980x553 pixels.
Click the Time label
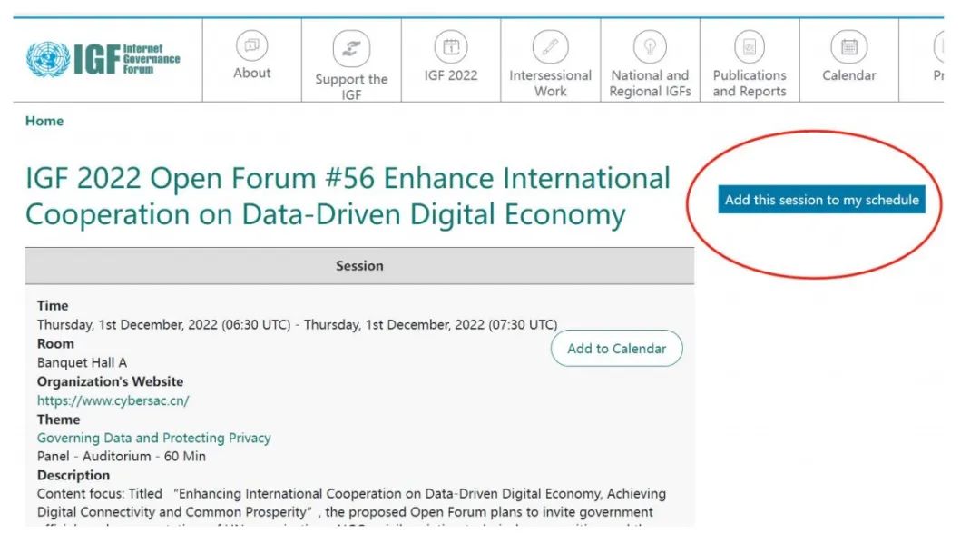coord(53,306)
